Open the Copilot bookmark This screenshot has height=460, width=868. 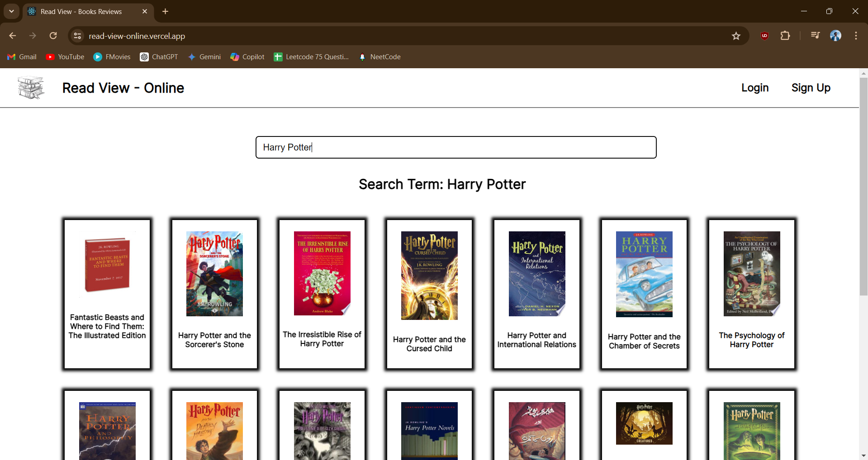[x=247, y=57]
